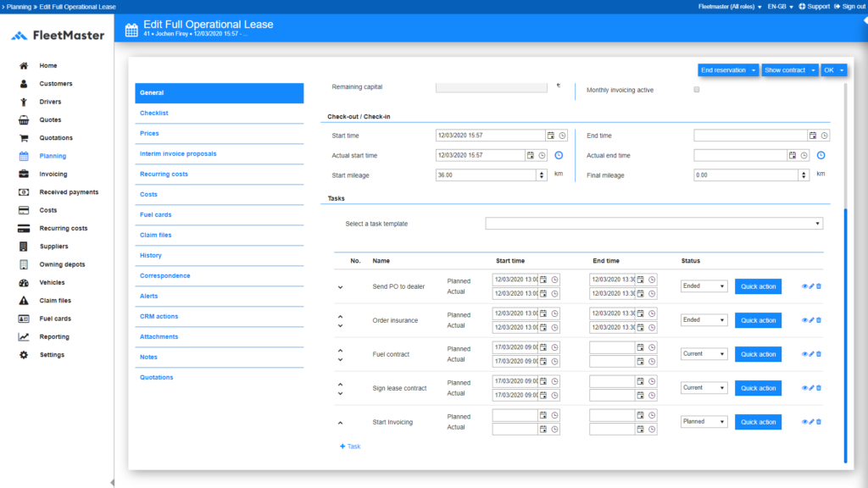
Task: Open the Fuel cards tab in the lease menu
Action: (156, 214)
